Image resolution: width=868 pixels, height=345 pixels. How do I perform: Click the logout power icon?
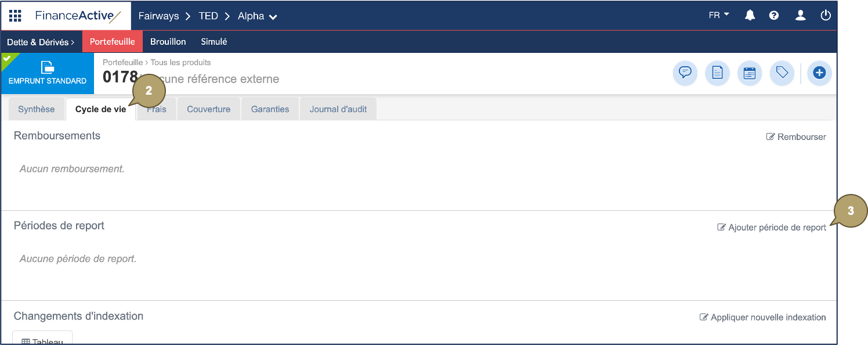coord(826,16)
